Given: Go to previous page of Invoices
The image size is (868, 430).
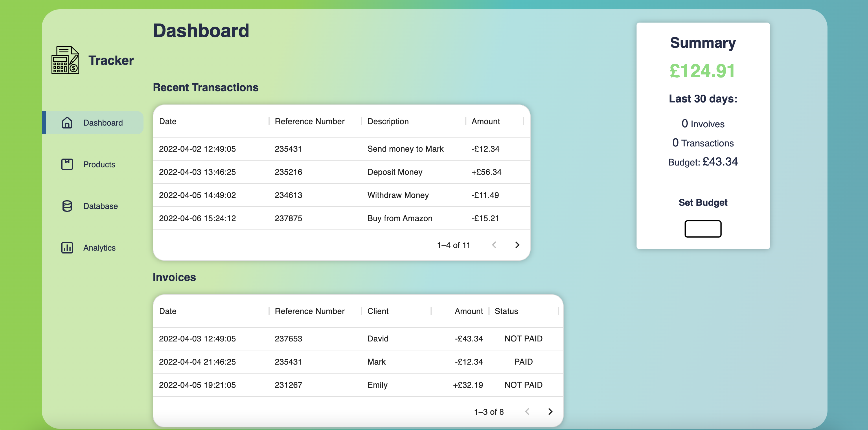Looking at the screenshot, I should click(x=527, y=411).
